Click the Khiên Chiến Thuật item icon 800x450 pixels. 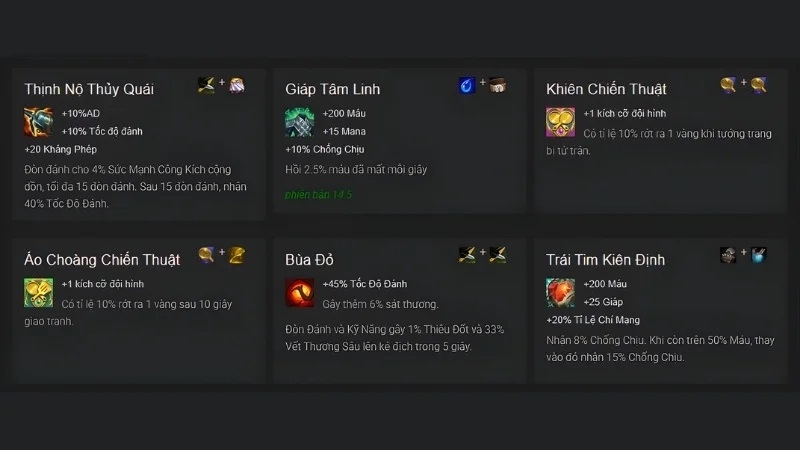560,122
